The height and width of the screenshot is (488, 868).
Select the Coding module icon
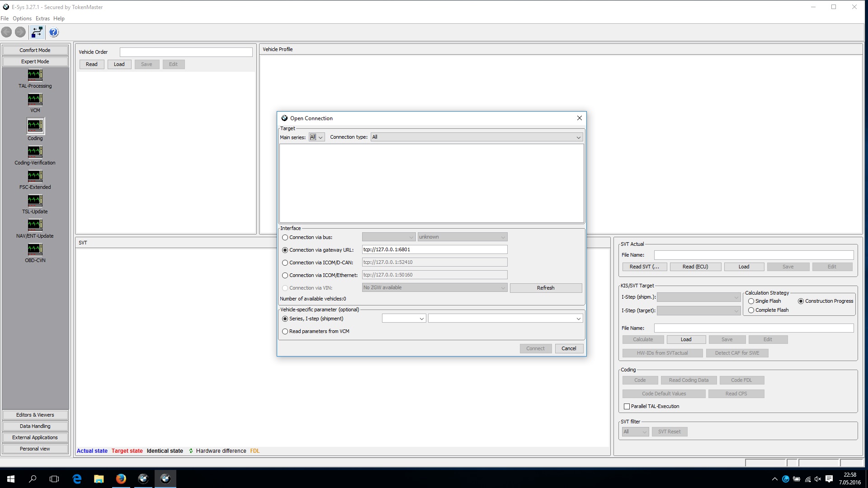tap(35, 125)
